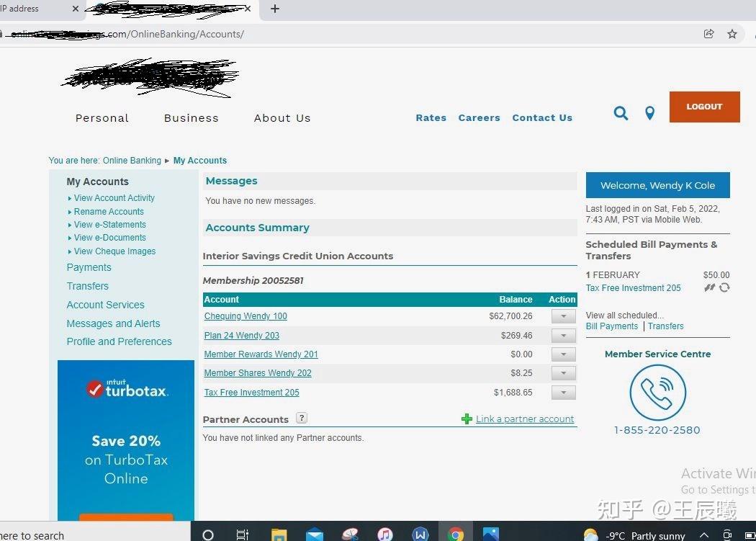Click View e-Documents in sidebar

(x=110, y=238)
